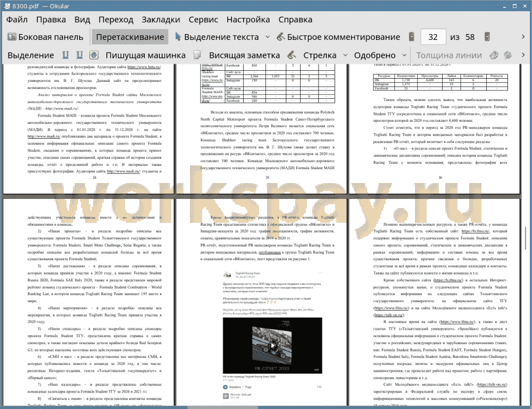Choose the Выделение текста selection tool

point(217,37)
